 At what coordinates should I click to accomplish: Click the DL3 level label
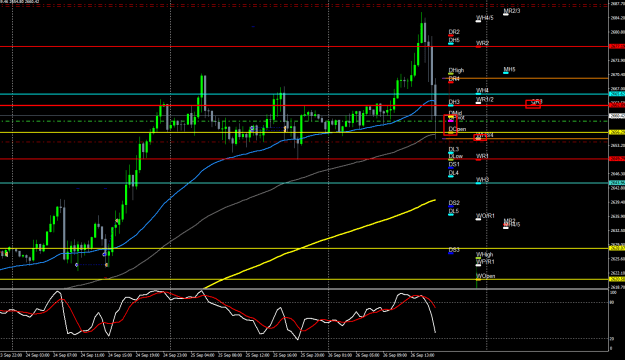[454, 150]
